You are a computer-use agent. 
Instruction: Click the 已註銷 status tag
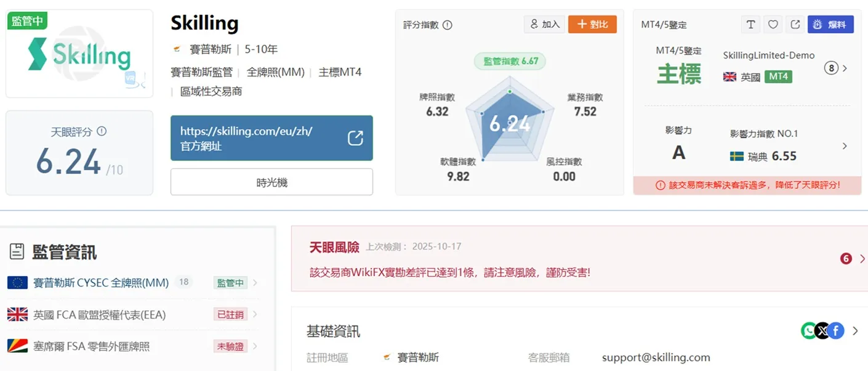(x=230, y=315)
